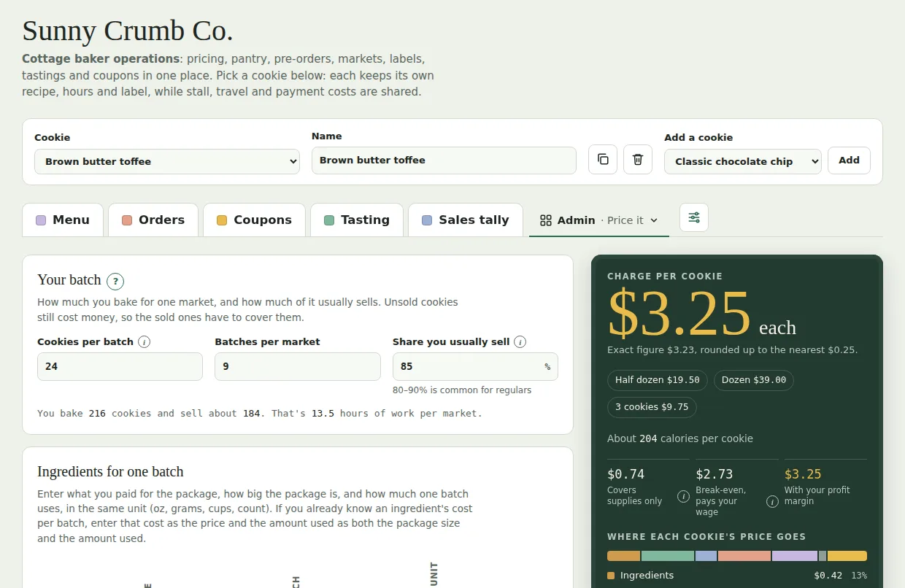Focus the Share you usually sell field
The width and height of the screenshot is (905, 588).
475,366
